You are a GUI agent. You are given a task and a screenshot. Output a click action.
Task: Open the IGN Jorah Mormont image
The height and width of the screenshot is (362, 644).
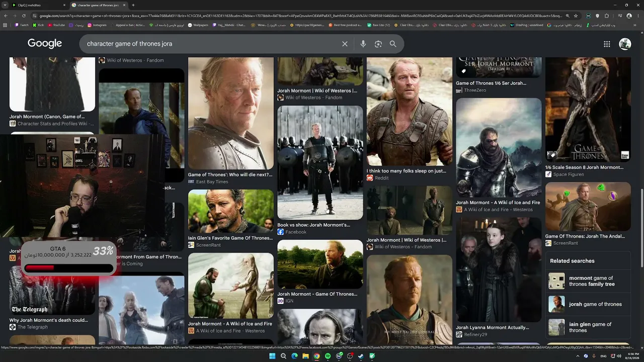320,264
